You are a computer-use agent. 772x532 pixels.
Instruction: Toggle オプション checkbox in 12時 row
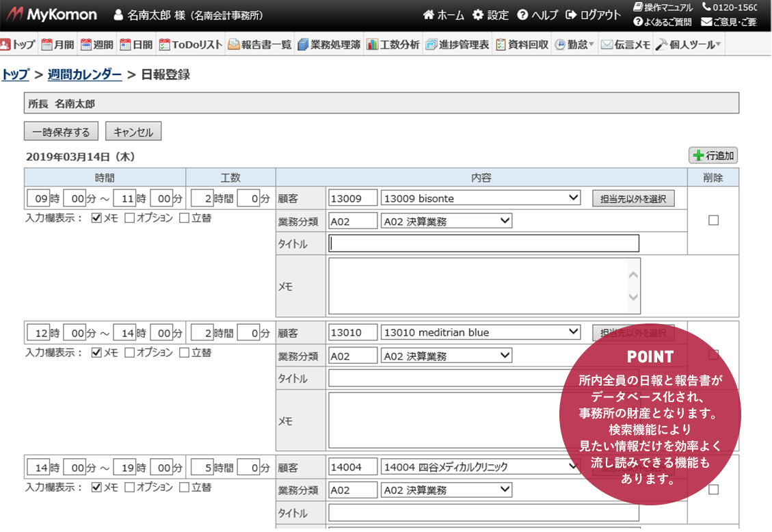(x=129, y=353)
